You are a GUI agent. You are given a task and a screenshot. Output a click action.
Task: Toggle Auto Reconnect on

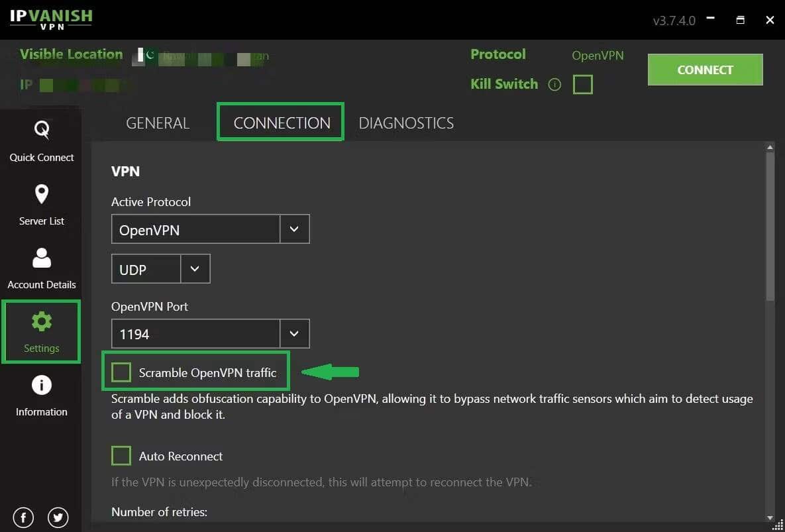click(x=121, y=456)
